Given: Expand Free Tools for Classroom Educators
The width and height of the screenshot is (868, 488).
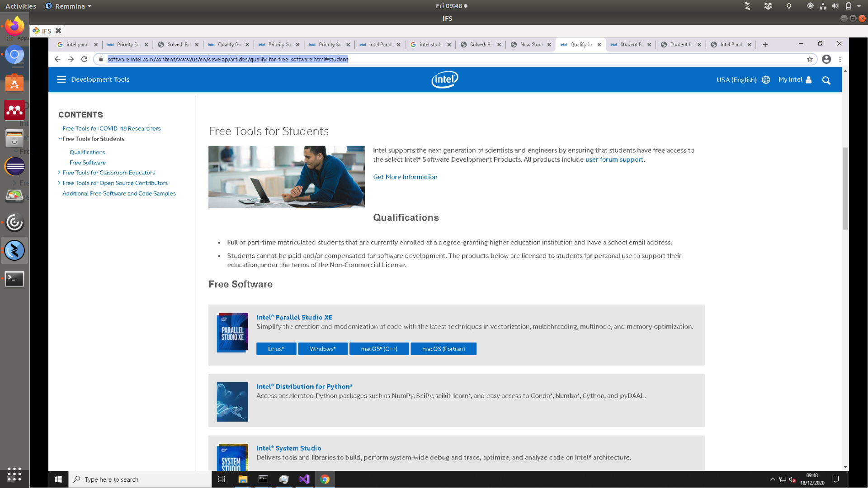Looking at the screenshot, I should pyautogui.click(x=59, y=173).
